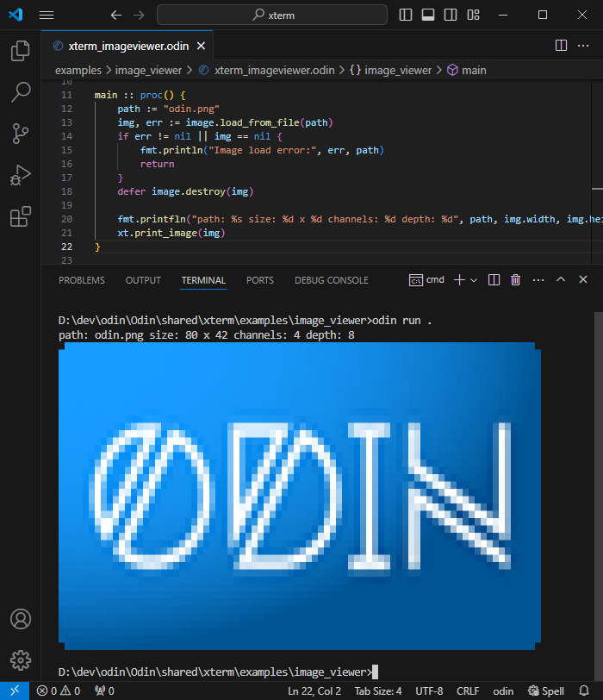Open the Manage gear menu
The width and height of the screenshot is (603, 700).
point(21,659)
